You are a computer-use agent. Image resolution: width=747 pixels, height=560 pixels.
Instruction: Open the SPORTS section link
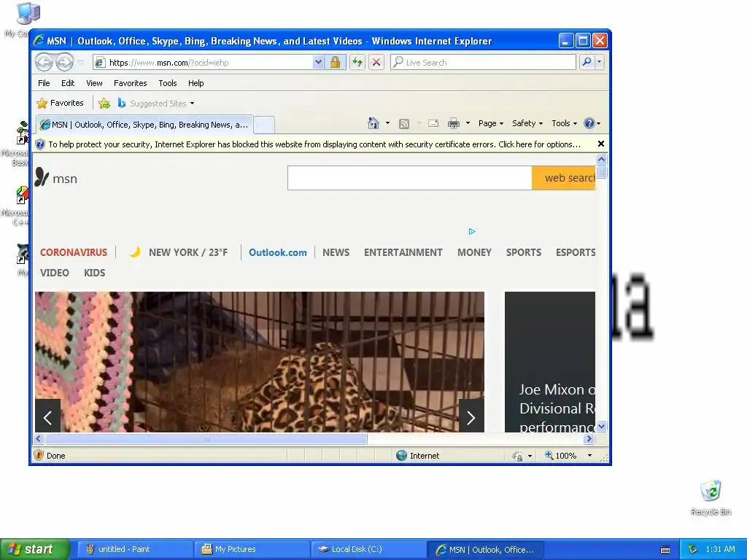tap(524, 252)
